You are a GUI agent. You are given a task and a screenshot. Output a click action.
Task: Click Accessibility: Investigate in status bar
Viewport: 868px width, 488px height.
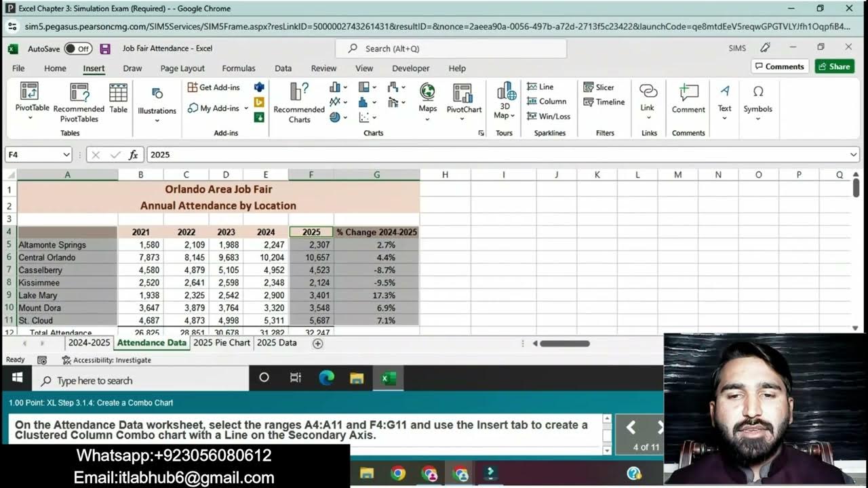pyautogui.click(x=106, y=361)
